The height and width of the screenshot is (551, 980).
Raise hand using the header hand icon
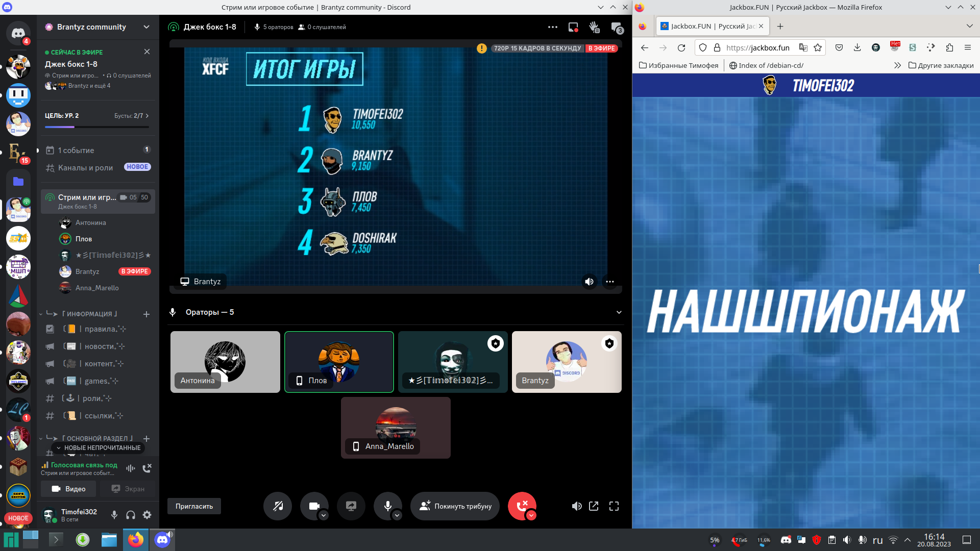[594, 27]
